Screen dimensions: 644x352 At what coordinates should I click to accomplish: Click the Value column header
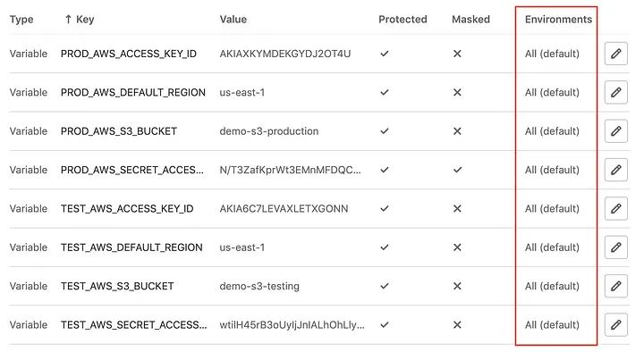[x=233, y=20]
